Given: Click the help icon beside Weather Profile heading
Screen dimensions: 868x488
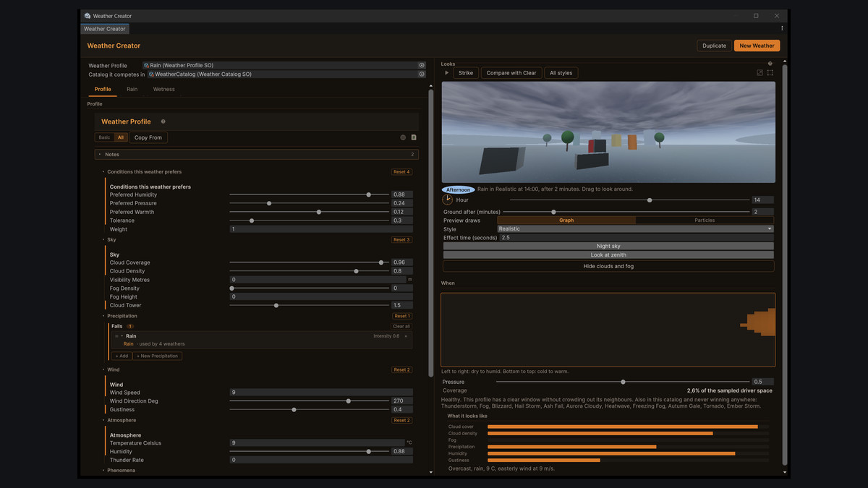Looking at the screenshot, I should coord(163,121).
